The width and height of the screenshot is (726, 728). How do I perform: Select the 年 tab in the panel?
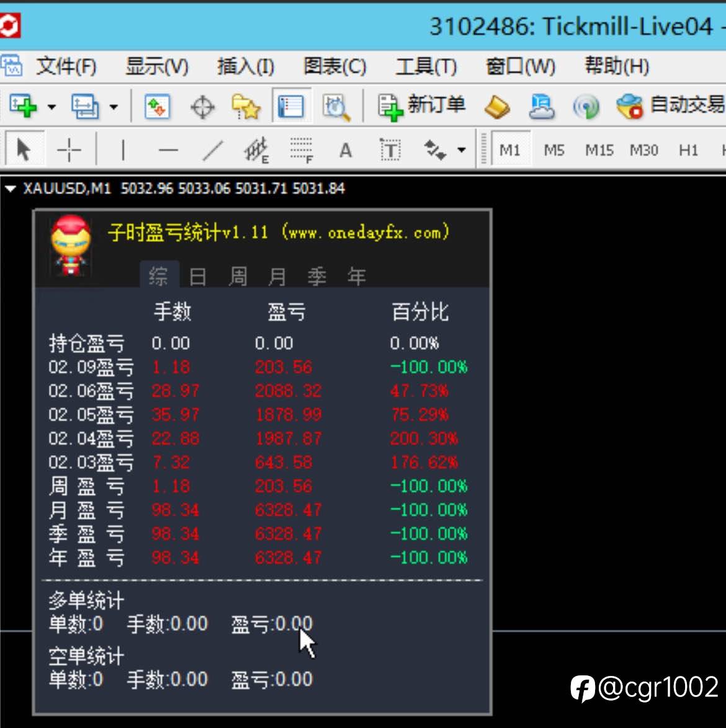(x=356, y=277)
